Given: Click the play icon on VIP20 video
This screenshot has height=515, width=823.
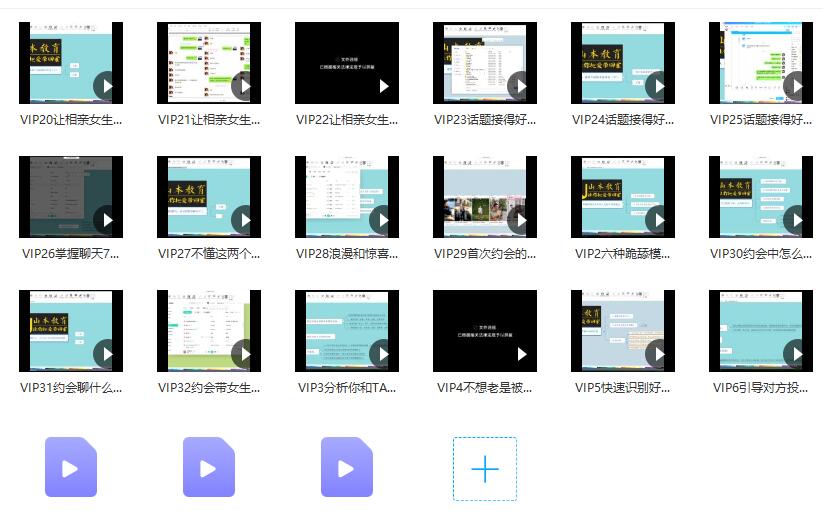Looking at the screenshot, I should point(107,86).
